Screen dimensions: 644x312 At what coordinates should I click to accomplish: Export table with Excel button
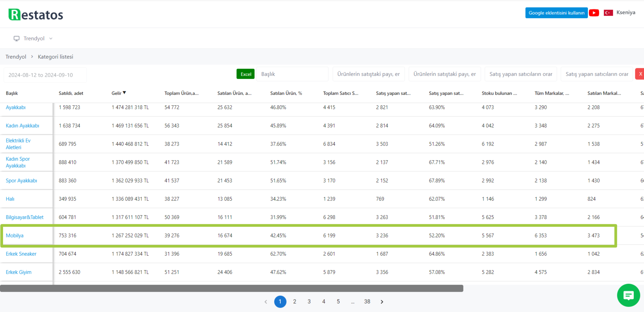245,74
